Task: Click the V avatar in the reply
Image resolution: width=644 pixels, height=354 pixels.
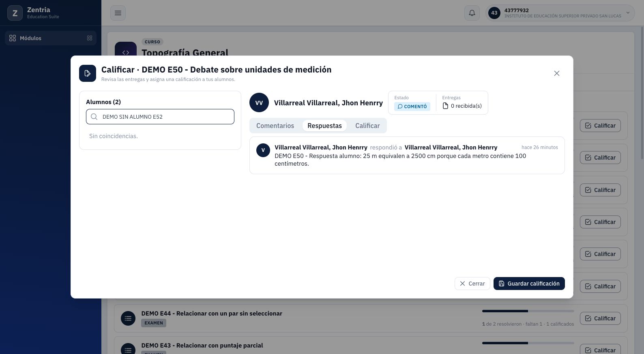Action: pyautogui.click(x=263, y=150)
